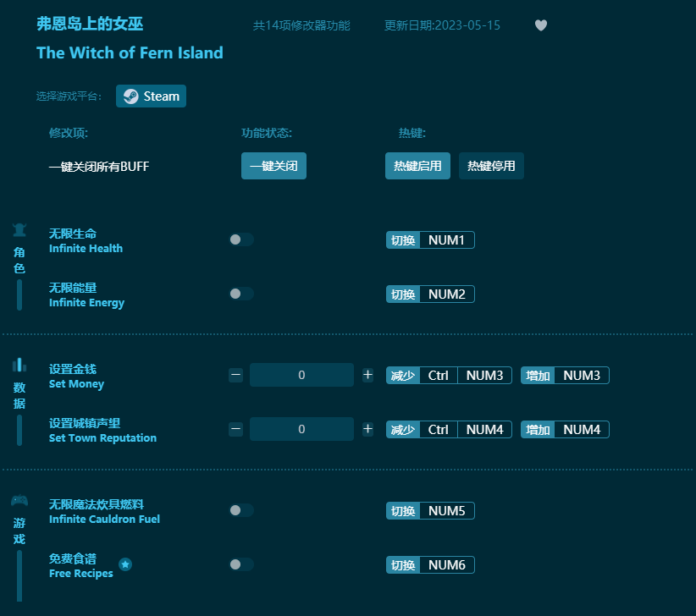The width and height of the screenshot is (696, 616).
Task: Click the 热键停用 hotkey disable button
Action: (x=491, y=166)
